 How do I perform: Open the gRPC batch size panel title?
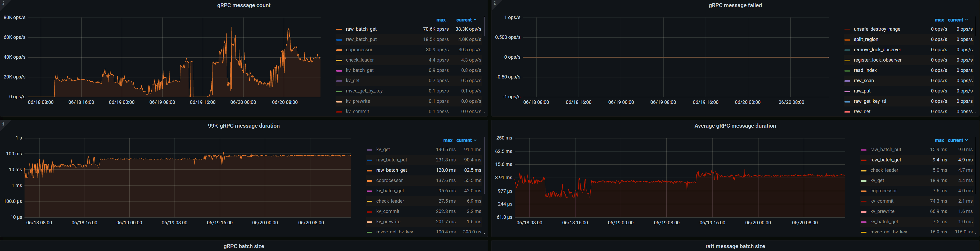(x=243, y=246)
